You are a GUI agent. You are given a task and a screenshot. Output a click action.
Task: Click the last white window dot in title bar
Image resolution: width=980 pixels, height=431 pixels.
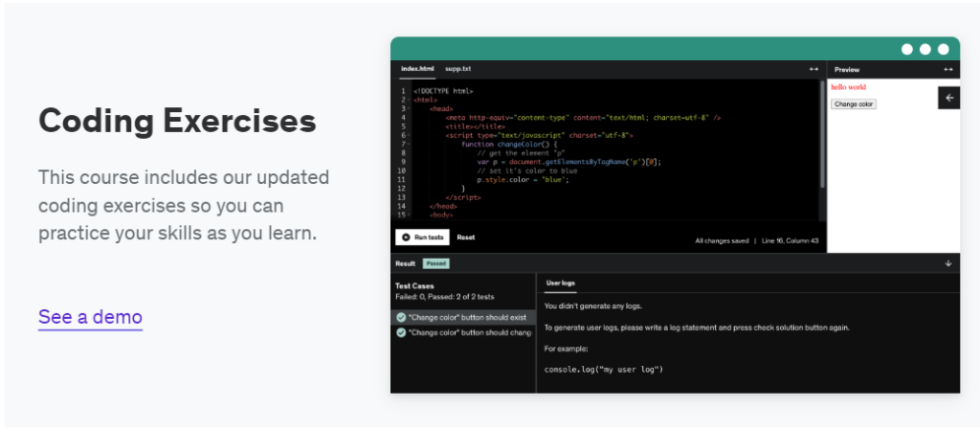point(943,50)
